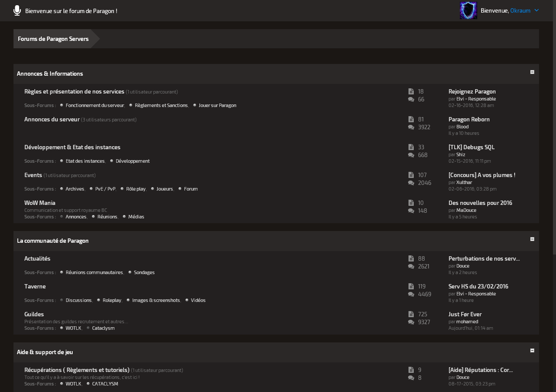Click status bullet beside Jouer sur Paragon

[x=195, y=105]
